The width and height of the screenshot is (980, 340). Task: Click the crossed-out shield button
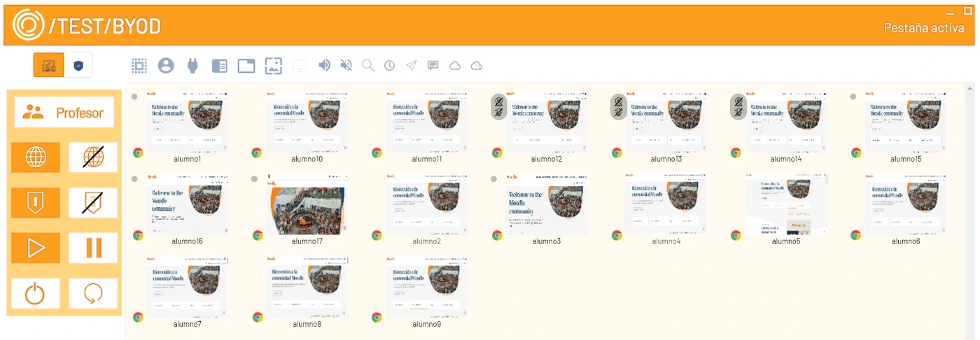(x=94, y=203)
